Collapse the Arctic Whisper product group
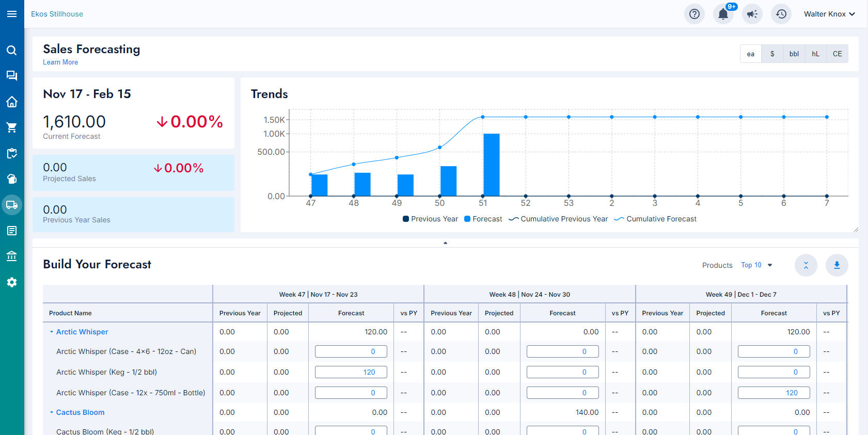The image size is (868, 435). [x=52, y=332]
